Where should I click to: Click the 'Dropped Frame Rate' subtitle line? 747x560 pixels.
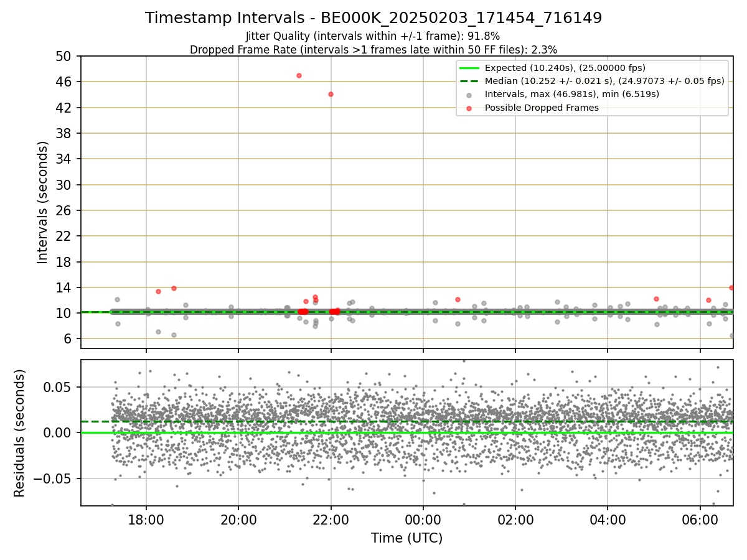coord(374,49)
